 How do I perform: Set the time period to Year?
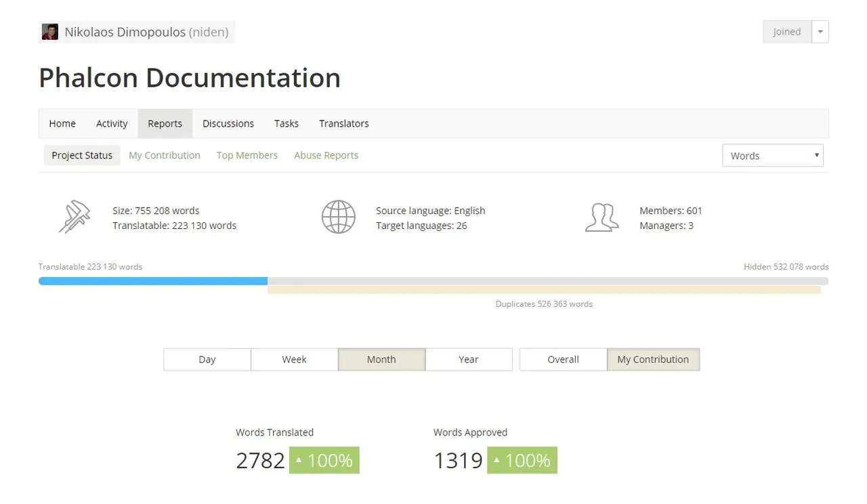pyautogui.click(x=469, y=360)
